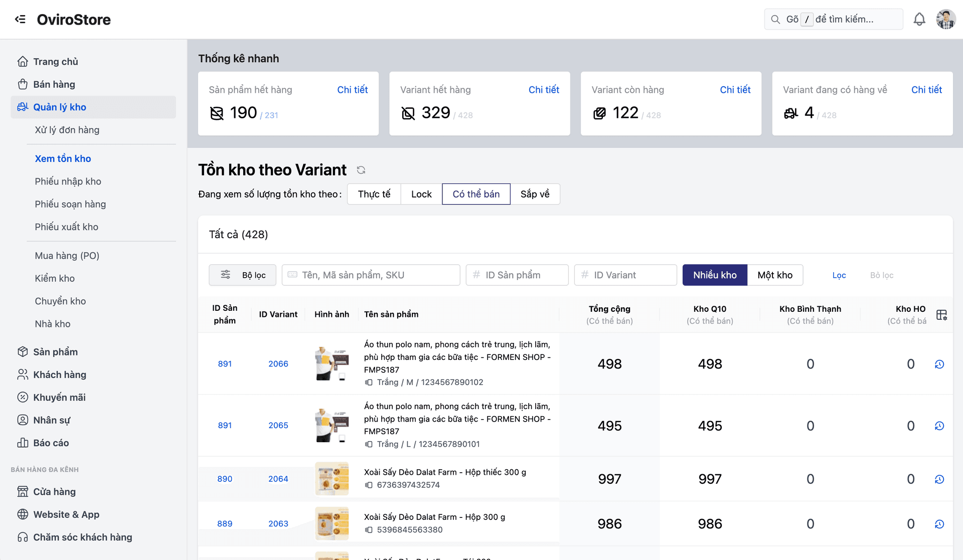Open Chi tiết for Sản phẩm hết hàng
Viewport: 963px width, 560px height.
(x=352, y=90)
